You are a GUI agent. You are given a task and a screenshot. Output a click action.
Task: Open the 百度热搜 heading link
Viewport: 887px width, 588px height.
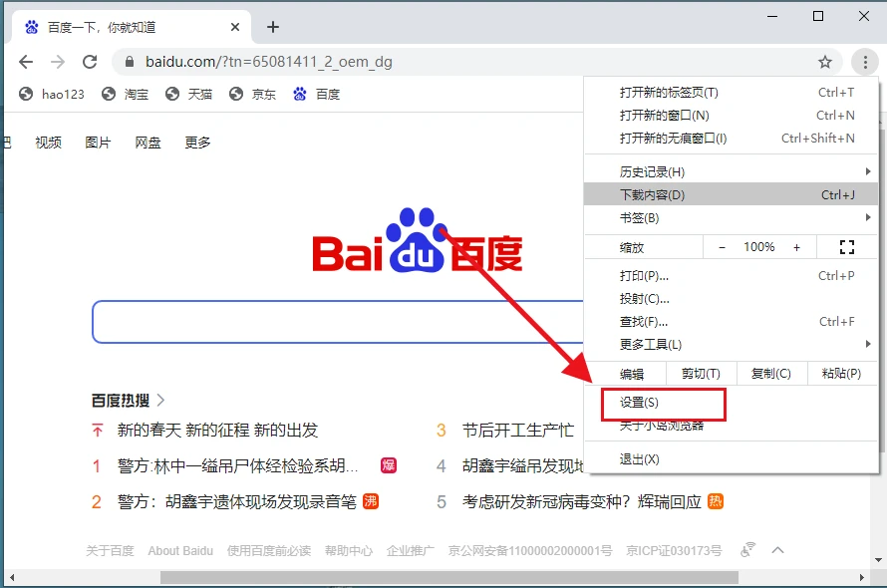(x=128, y=401)
